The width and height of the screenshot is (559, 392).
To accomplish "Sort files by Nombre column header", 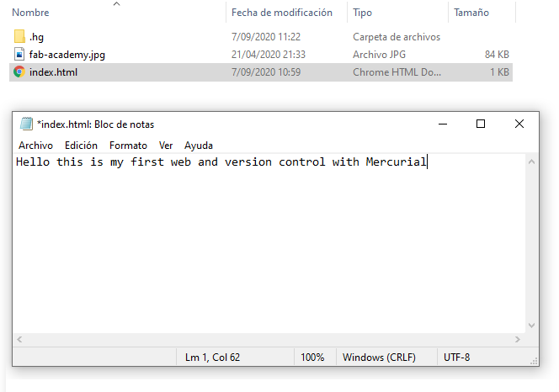I will tap(31, 13).
